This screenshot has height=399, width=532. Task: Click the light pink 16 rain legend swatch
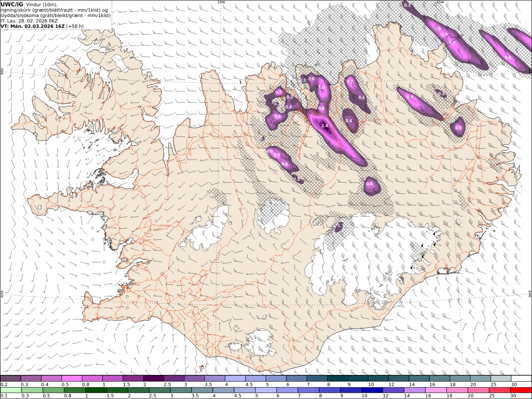436,390
